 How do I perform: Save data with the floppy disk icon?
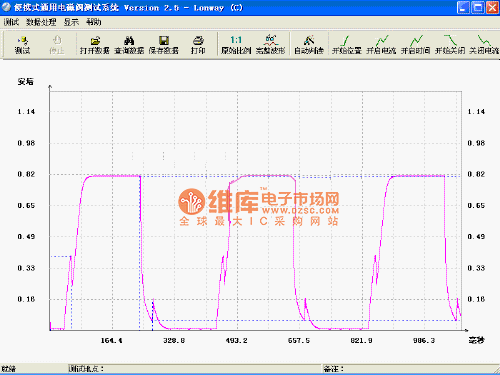(163, 45)
